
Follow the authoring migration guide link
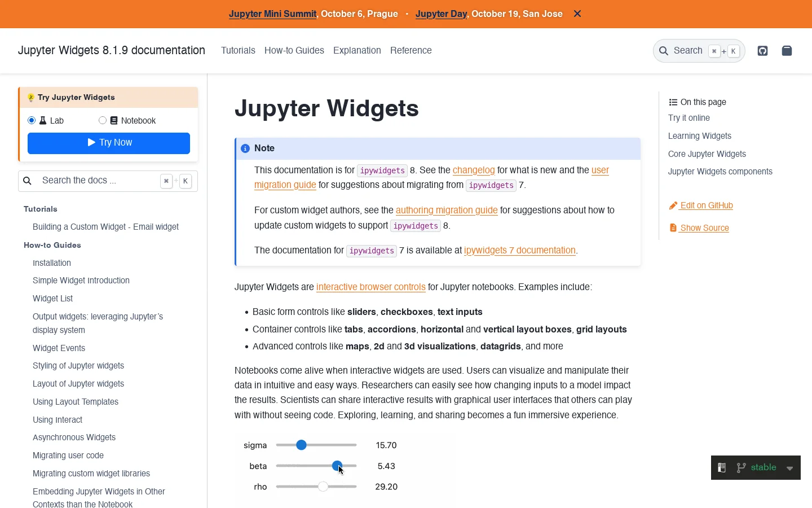[x=447, y=210]
